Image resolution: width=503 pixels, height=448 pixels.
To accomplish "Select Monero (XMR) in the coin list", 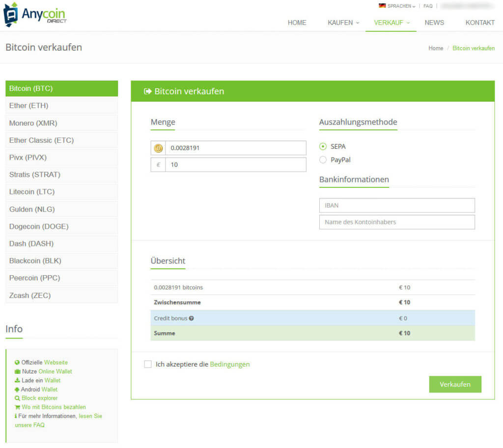I will pyautogui.click(x=61, y=123).
